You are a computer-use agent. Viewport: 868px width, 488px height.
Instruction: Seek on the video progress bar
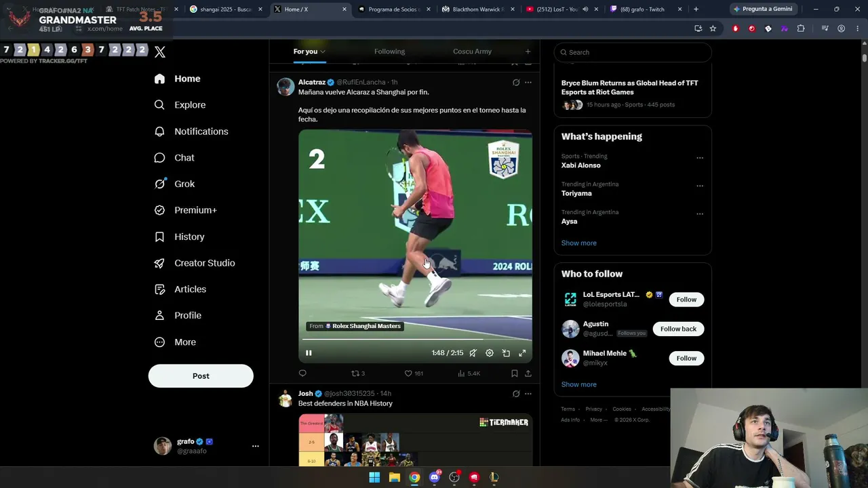415,340
